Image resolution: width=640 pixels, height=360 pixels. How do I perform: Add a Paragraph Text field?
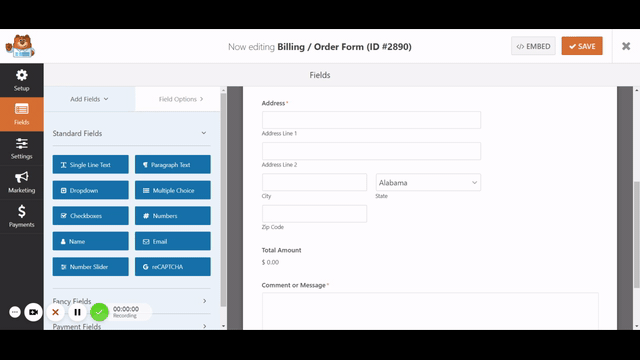click(173, 164)
